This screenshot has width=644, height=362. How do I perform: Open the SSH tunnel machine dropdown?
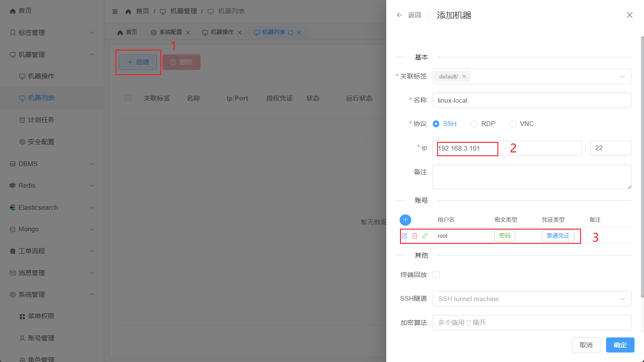(x=531, y=299)
